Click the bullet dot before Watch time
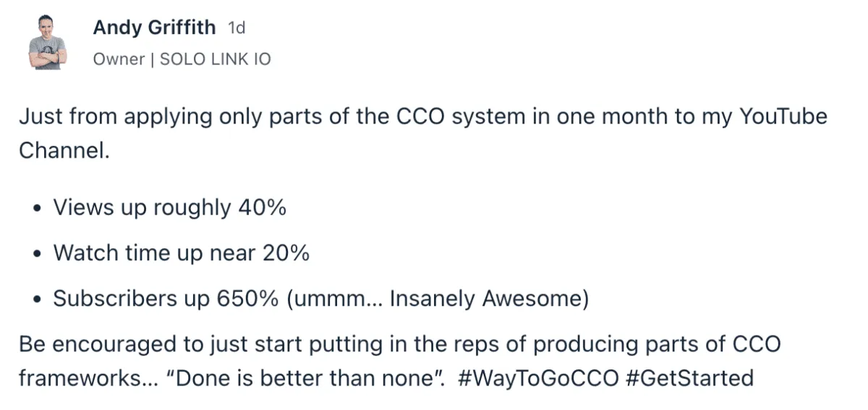This screenshot has width=868, height=410. pyautogui.click(x=38, y=255)
